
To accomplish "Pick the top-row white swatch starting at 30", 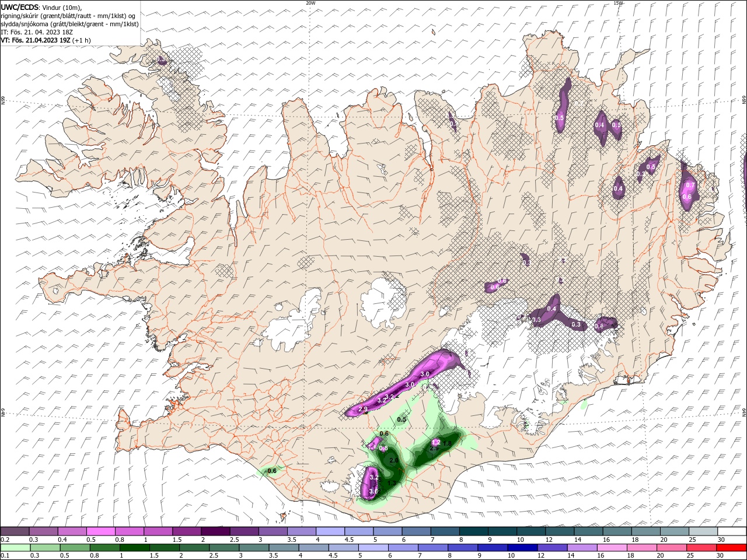I will 732,531.
